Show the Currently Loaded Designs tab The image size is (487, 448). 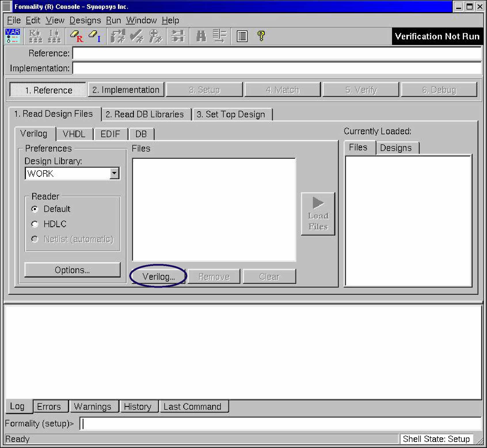[x=397, y=148]
